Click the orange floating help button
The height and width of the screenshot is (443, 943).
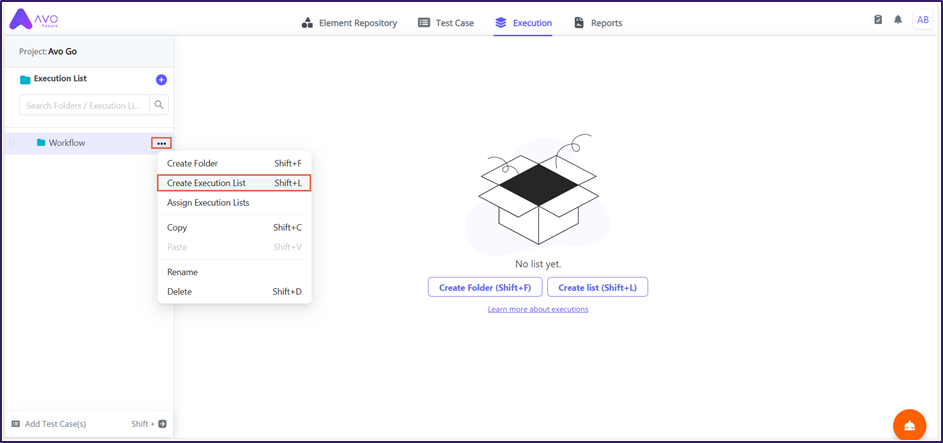tap(908, 425)
